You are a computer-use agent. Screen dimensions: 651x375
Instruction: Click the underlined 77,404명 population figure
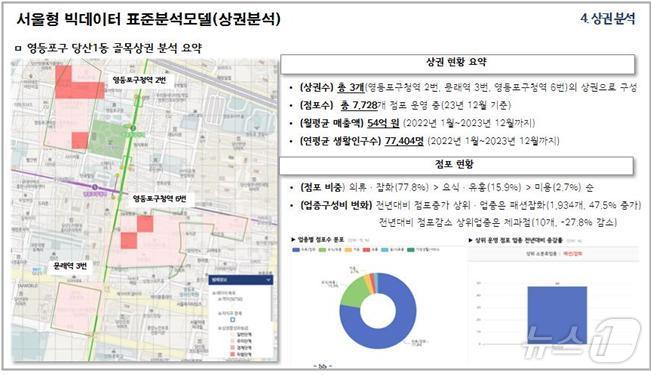pyautogui.click(x=404, y=141)
